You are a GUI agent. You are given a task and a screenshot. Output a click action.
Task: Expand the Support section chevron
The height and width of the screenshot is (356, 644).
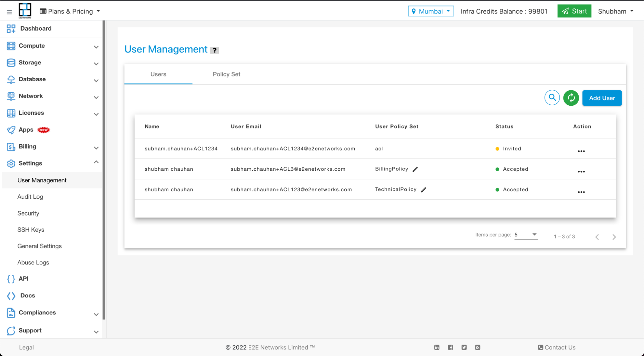point(96,332)
